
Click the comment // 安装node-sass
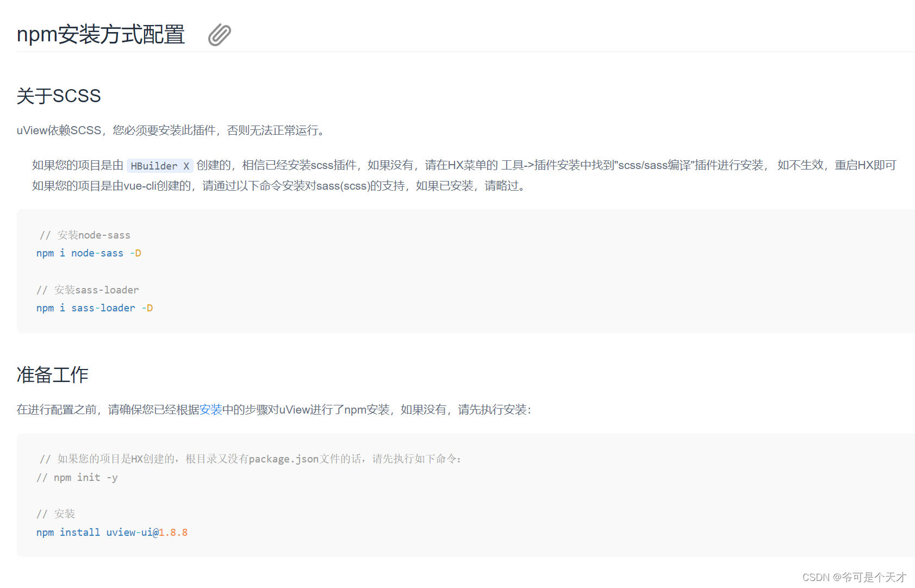pos(85,235)
